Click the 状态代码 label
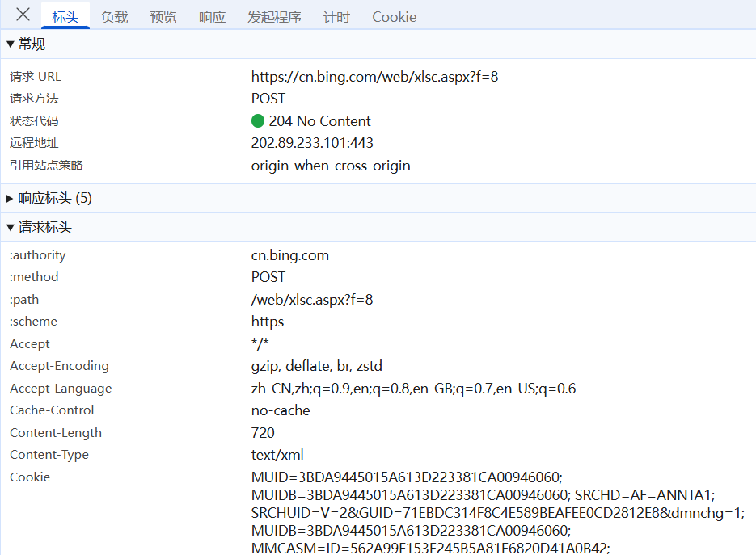The height and width of the screenshot is (555, 756). click(34, 121)
